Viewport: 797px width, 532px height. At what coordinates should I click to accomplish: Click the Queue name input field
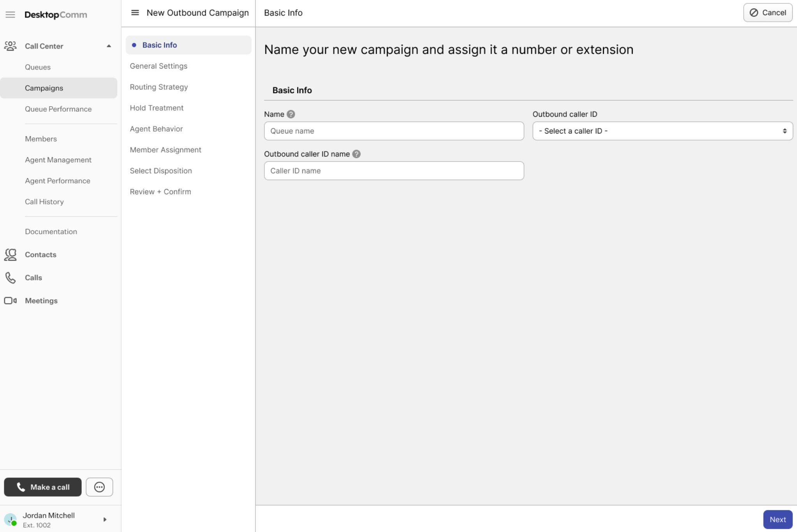[x=394, y=131]
